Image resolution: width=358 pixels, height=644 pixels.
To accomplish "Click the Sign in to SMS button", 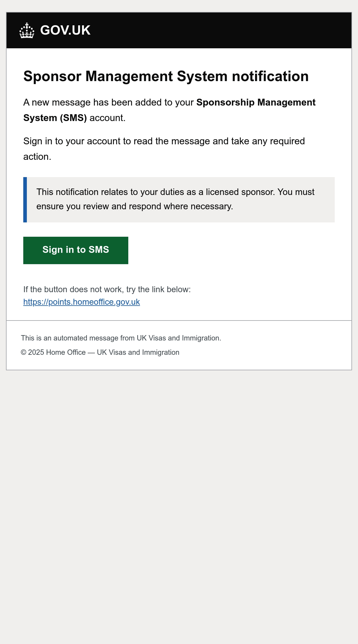I will click(76, 250).
